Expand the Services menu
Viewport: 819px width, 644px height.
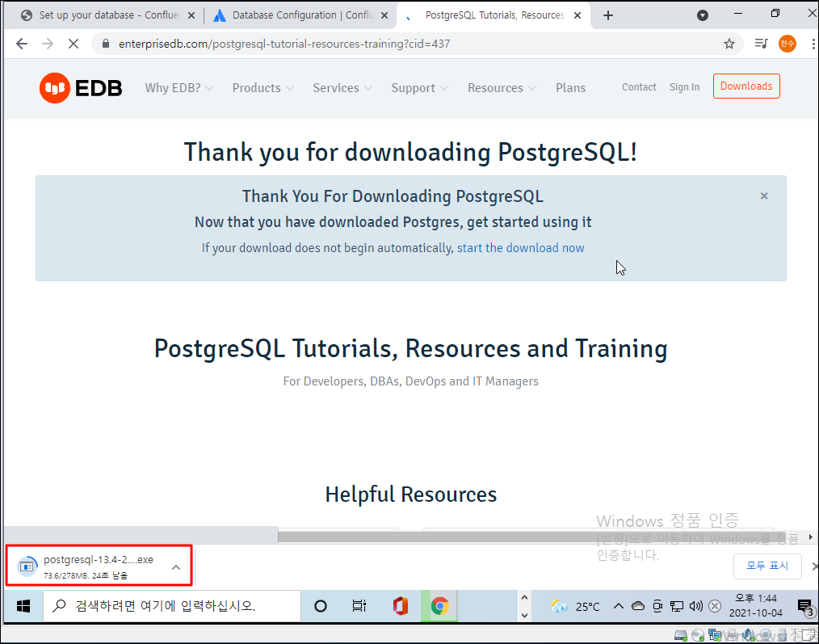click(342, 88)
